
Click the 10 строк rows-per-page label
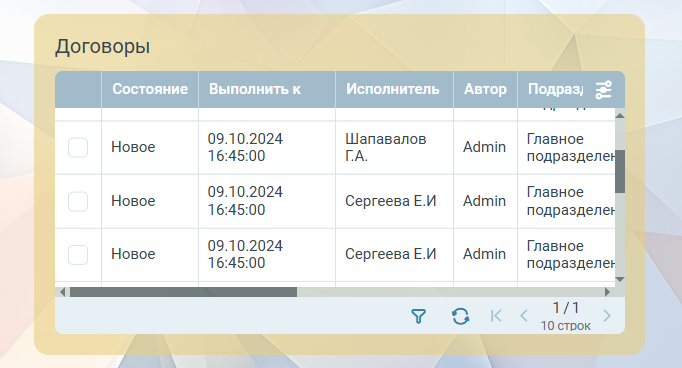coord(565,326)
